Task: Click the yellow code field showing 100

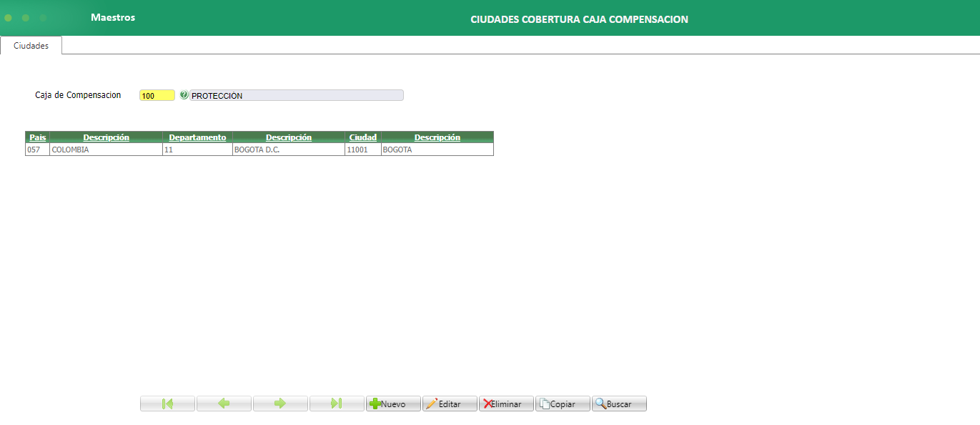Action: [x=157, y=94]
